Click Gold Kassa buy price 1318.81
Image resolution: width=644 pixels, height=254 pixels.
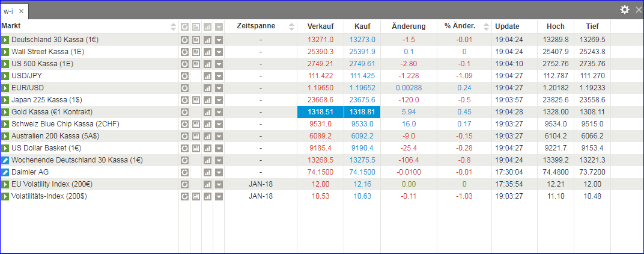pos(362,112)
